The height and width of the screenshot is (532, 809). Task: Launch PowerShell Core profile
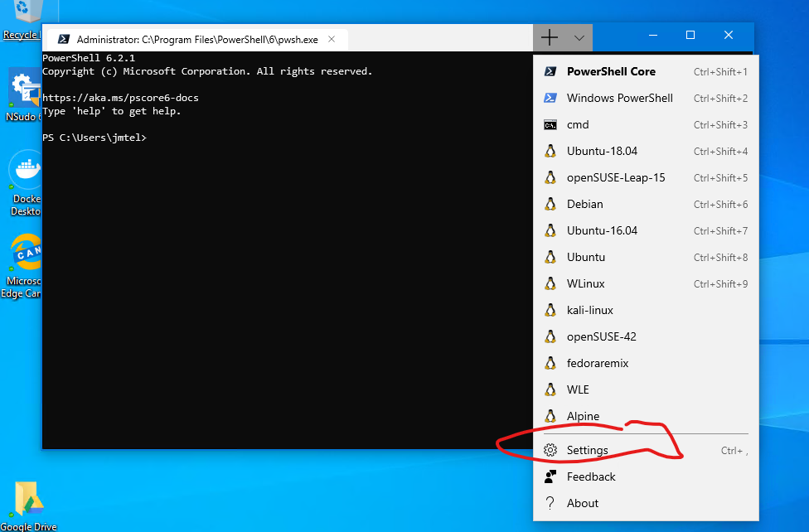pyautogui.click(x=646, y=72)
